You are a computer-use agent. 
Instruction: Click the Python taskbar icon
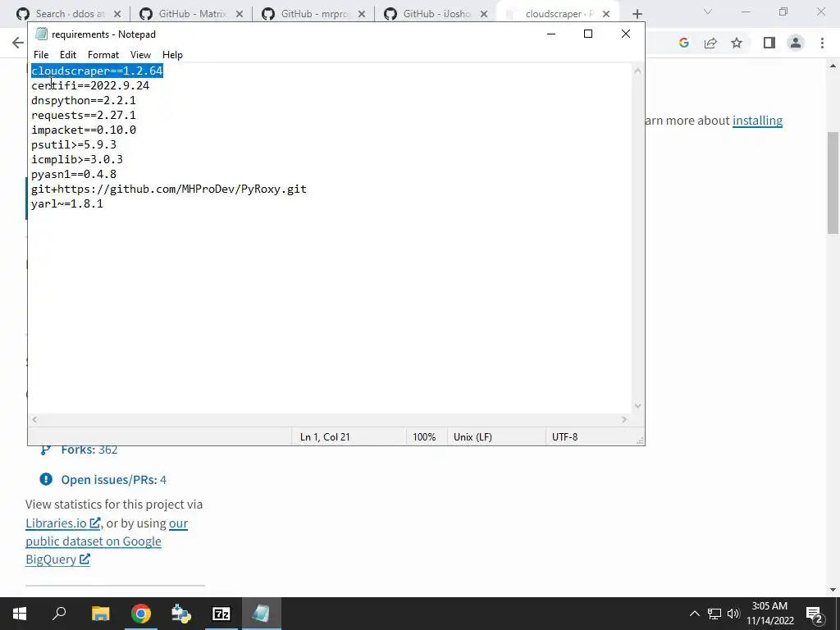point(181,614)
